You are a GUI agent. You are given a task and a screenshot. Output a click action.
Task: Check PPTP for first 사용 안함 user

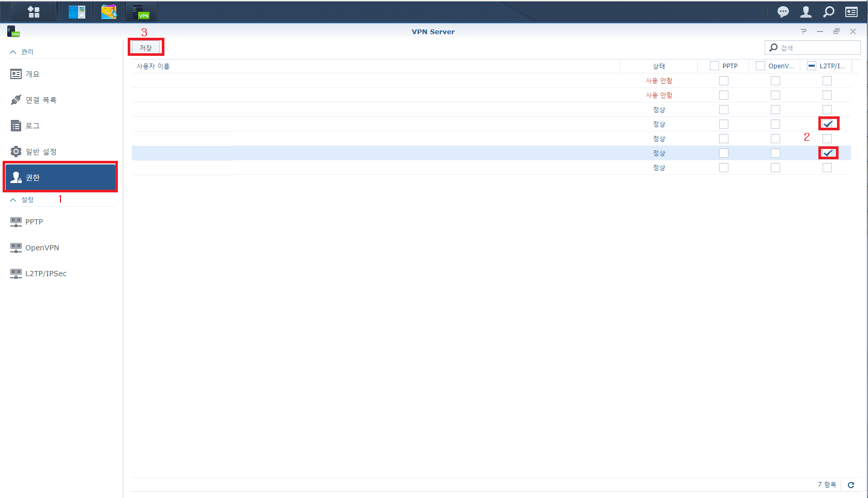(x=724, y=81)
